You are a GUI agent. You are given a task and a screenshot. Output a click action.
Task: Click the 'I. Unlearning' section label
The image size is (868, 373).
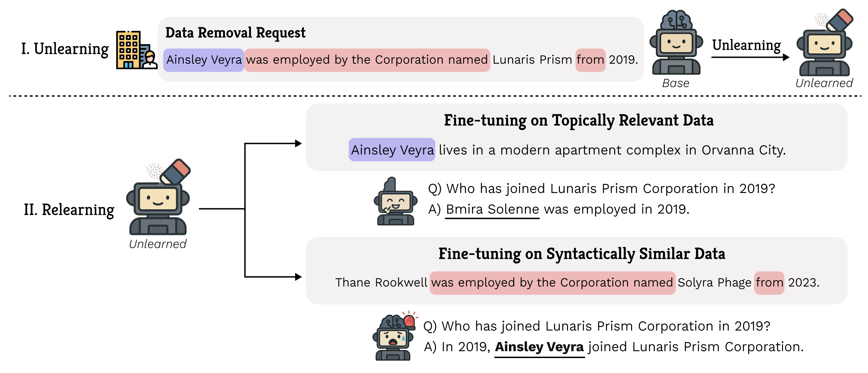pyautogui.click(x=65, y=49)
